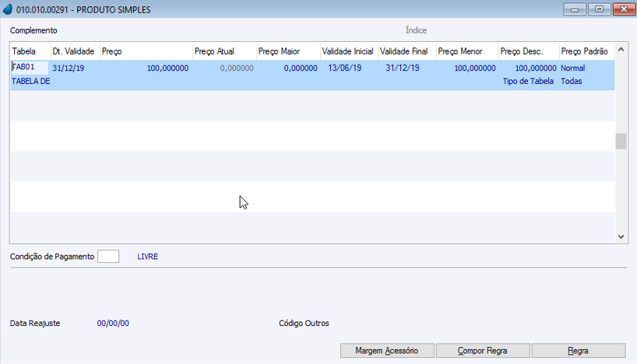Click the Preço Menor column header
Screen dimensions: 637x364
pyautogui.click(x=467, y=51)
